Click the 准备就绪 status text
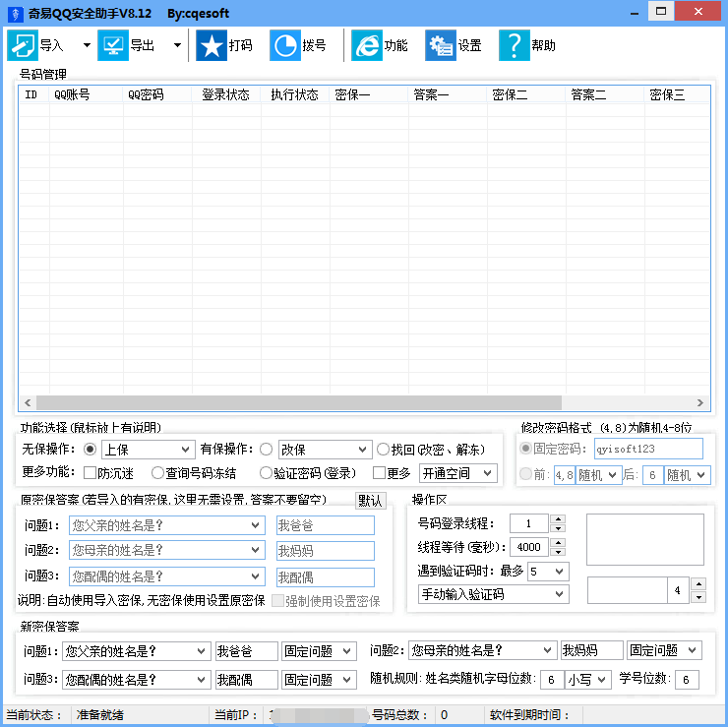Viewport: 728px width, 727px height. [99, 715]
